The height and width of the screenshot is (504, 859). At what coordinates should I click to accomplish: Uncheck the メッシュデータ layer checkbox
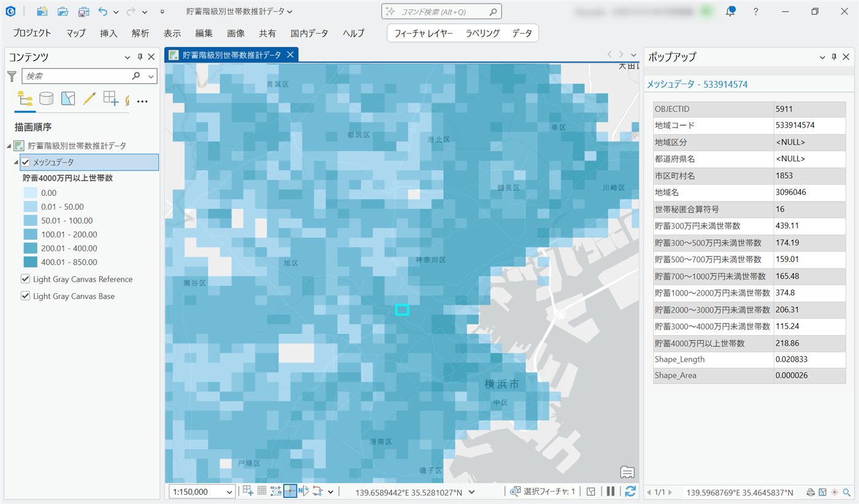pos(26,162)
